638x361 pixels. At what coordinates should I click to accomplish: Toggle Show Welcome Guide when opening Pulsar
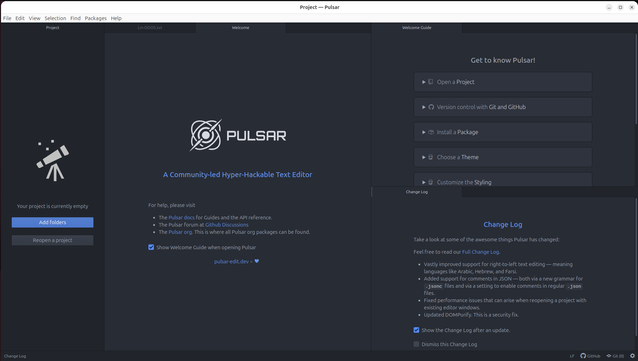click(x=151, y=247)
